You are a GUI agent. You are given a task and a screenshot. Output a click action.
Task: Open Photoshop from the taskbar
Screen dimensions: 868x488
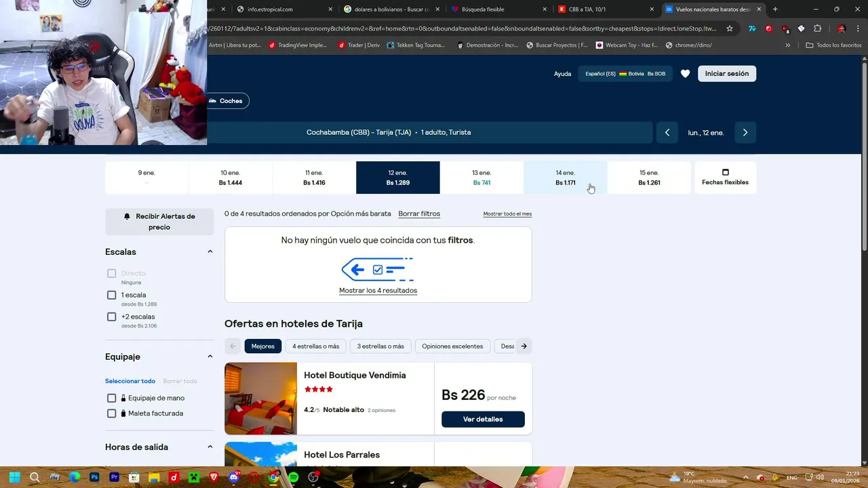94,477
